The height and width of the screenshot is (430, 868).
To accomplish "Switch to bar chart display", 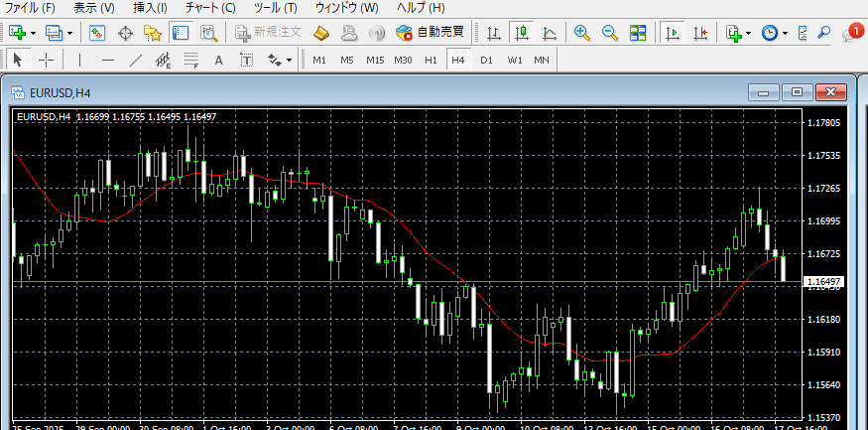I will tap(493, 33).
